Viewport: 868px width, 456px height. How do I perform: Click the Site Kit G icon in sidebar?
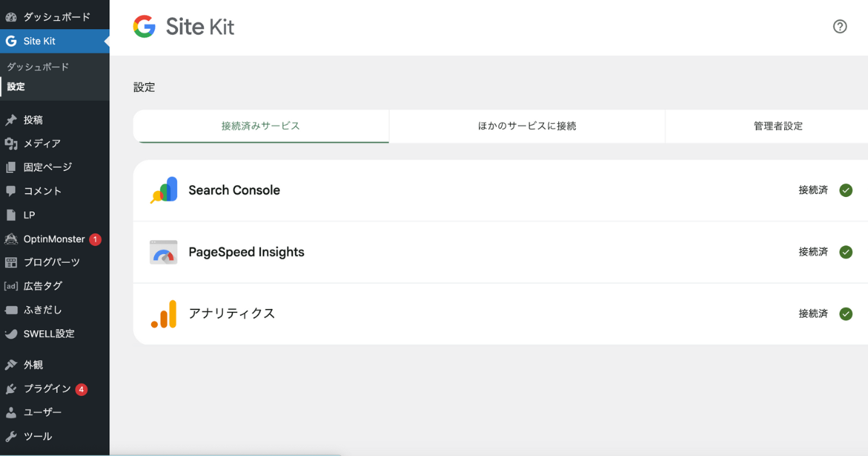coord(11,41)
